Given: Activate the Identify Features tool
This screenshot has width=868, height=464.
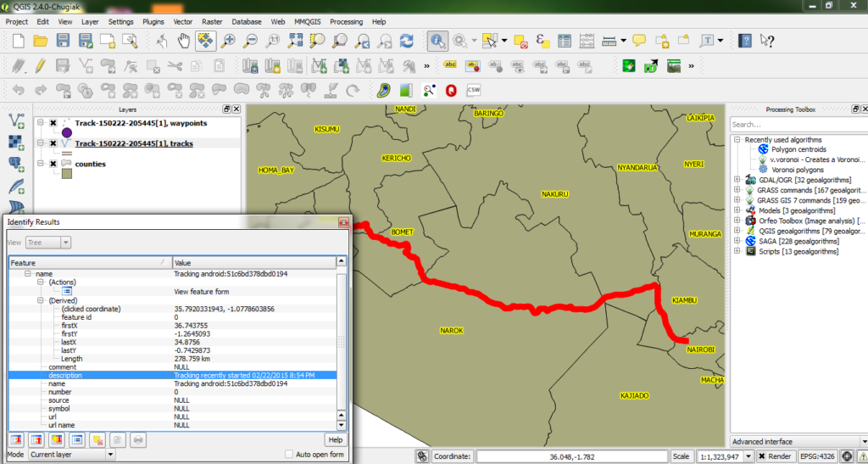Looking at the screenshot, I should [437, 40].
